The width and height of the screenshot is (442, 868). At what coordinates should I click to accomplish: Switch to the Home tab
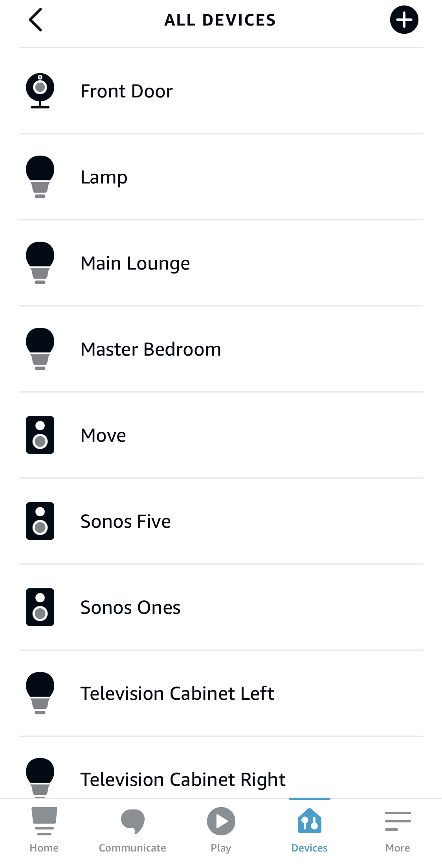tap(44, 830)
